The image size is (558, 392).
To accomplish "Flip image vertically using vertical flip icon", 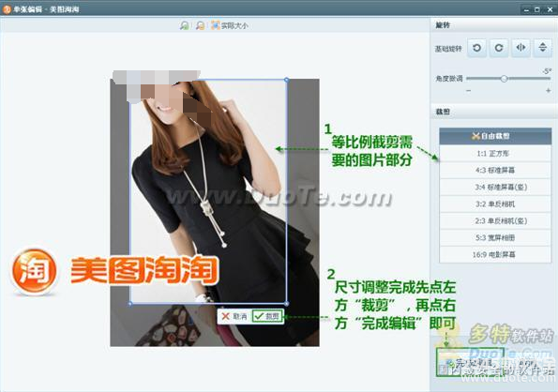I will coord(542,48).
